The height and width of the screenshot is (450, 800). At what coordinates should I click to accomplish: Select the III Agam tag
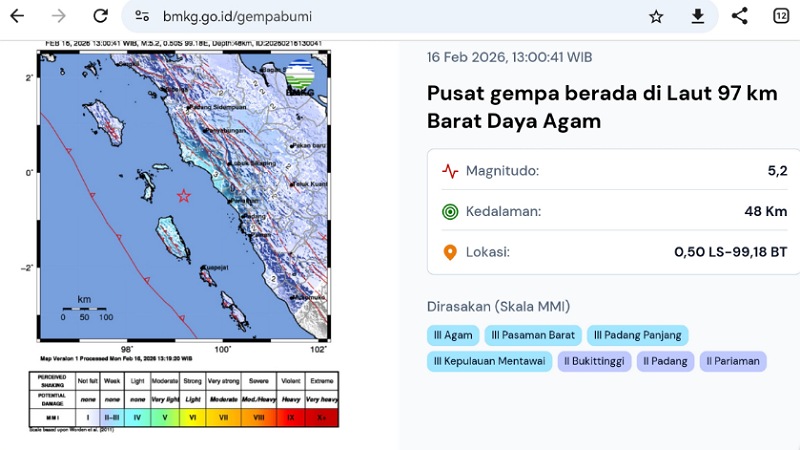point(453,335)
